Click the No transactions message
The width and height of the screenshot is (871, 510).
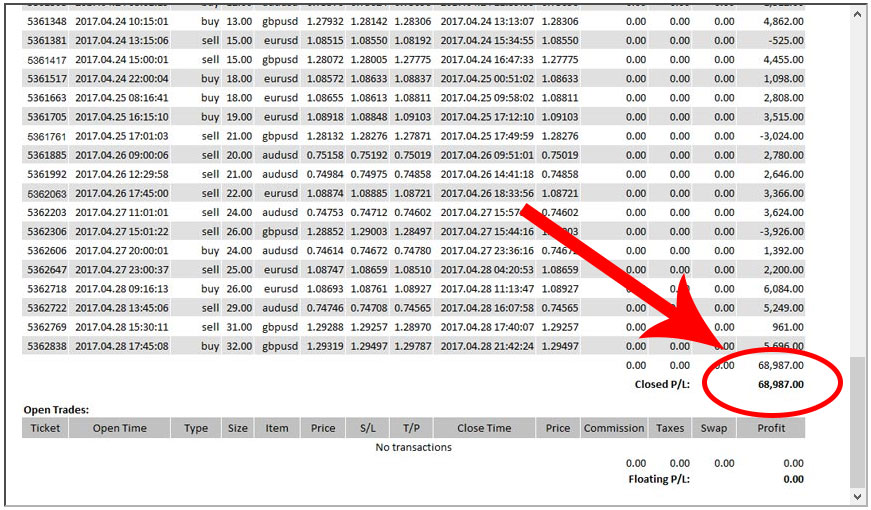pos(413,447)
